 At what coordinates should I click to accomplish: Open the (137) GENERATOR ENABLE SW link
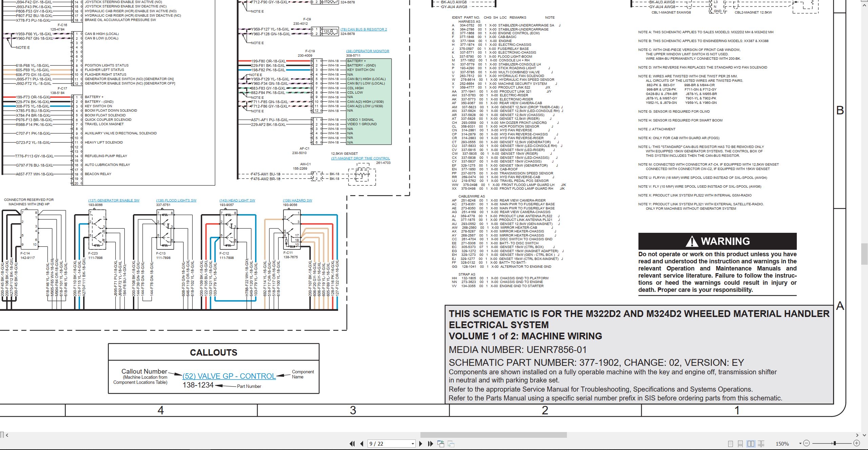click(114, 200)
